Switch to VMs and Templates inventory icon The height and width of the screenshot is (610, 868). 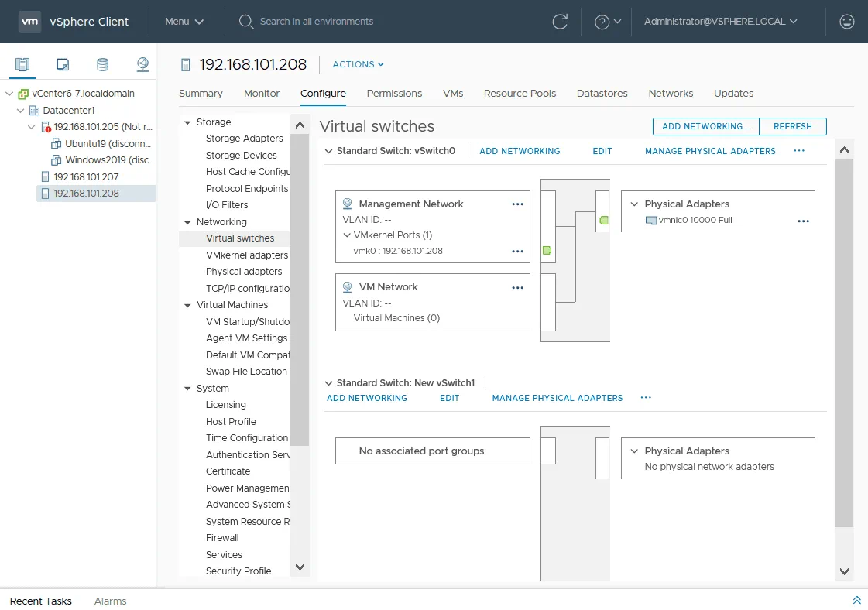[x=63, y=64]
